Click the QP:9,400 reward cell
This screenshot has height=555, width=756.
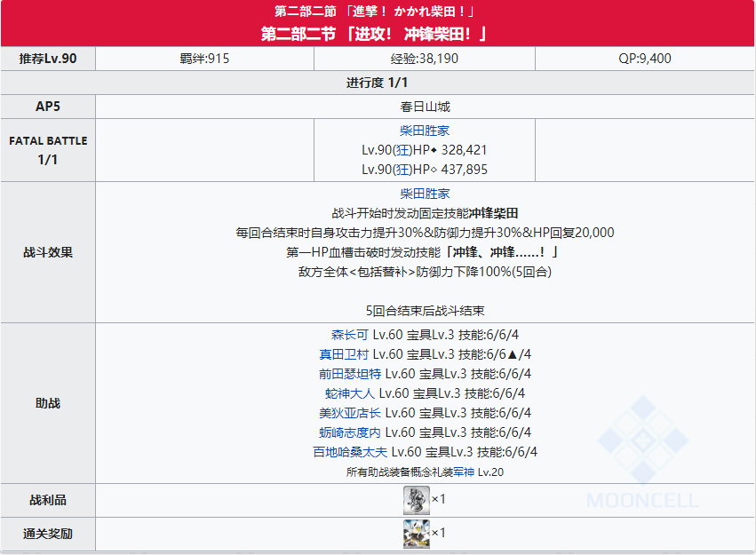pos(645,59)
